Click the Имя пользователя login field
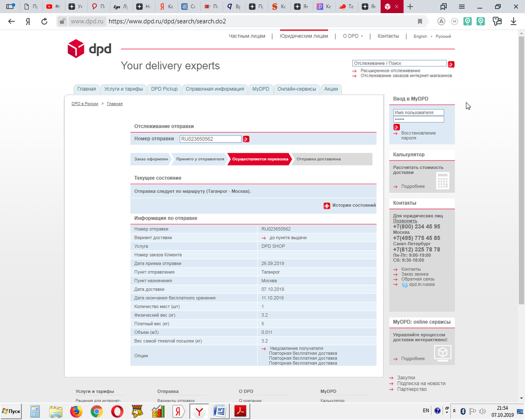The height and width of the screenshot is (420, 525). tap(419, 112)
